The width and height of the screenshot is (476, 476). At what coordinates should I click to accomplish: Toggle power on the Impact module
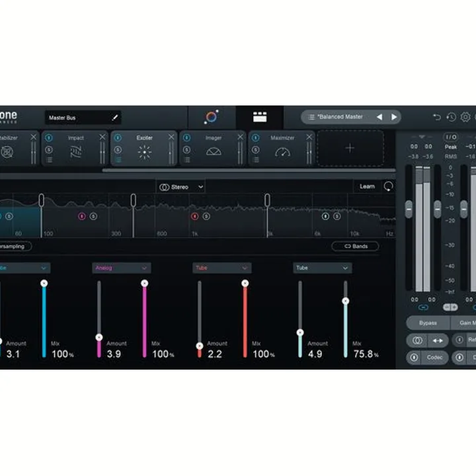pos(49,138)
